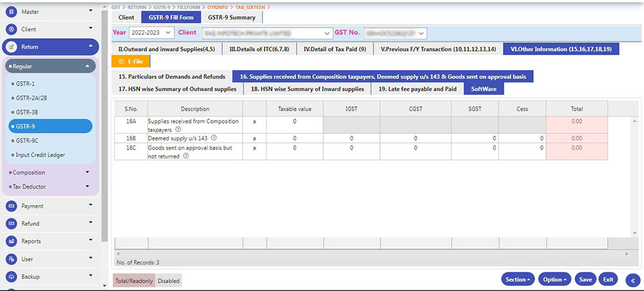This screenshot has width=644, height=291.
Task: Open the GST No. dropdown
Action: 395,32
